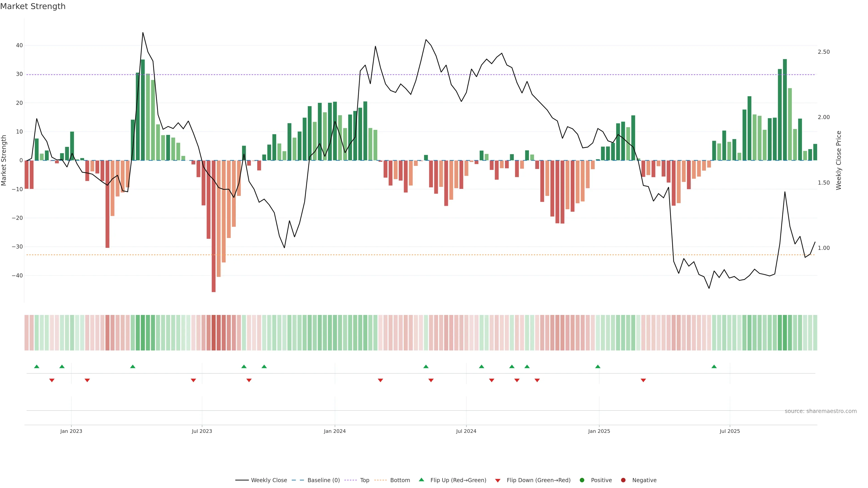
Task: Click first red flip-down triangle marker
Action: click(x=52, y=380)
